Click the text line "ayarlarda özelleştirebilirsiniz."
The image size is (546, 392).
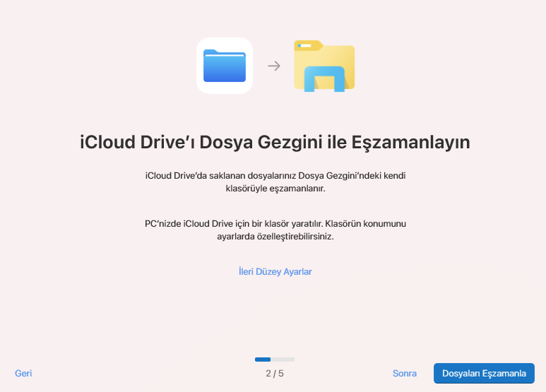275,237
